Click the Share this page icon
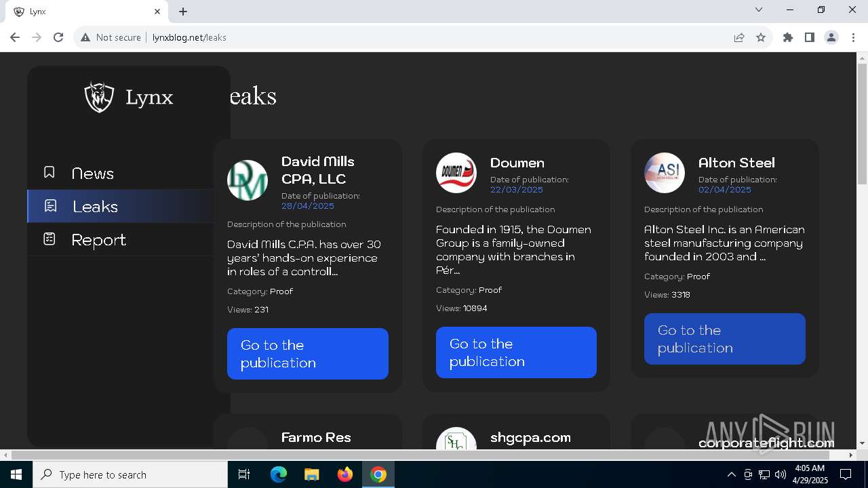The image size is (868, 488). pos(739,37)
